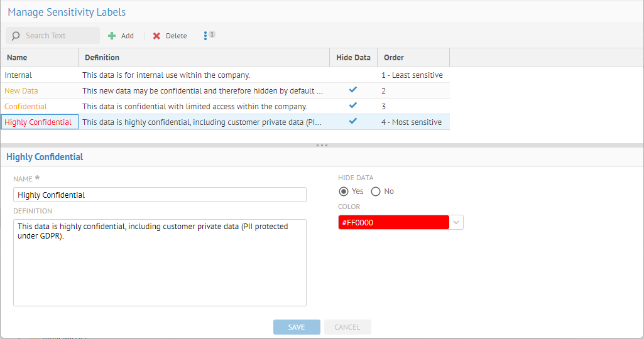Screen dimensions: 644x339
Task: Select the Internal label row
Action: 38,75
